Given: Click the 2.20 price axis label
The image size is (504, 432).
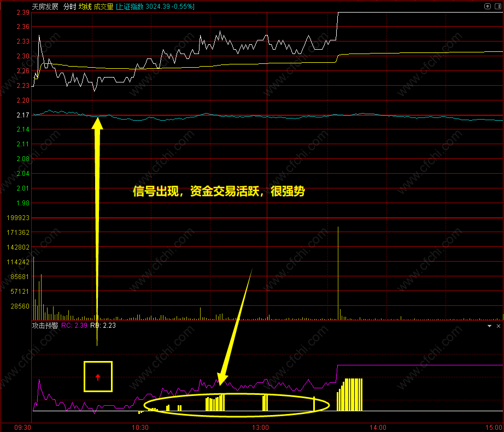Looking at the screenshot, I should point(23,100).
